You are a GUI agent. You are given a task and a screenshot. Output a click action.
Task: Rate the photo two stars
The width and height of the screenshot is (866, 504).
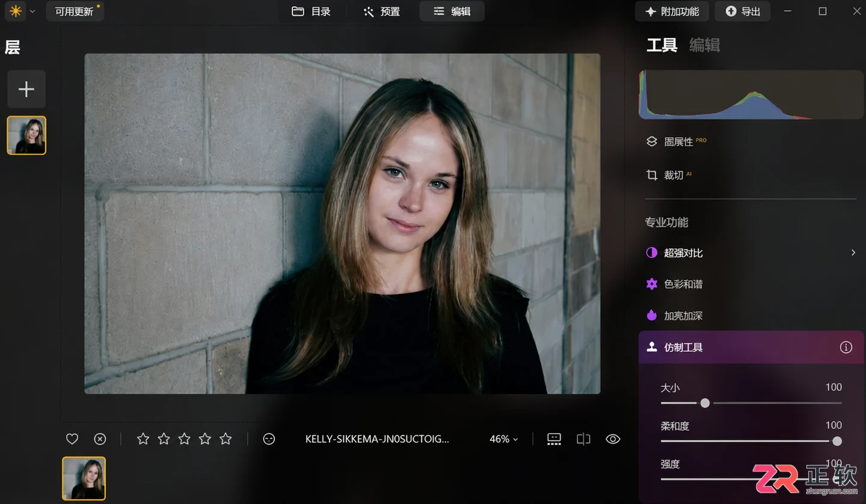click(164, 439)
